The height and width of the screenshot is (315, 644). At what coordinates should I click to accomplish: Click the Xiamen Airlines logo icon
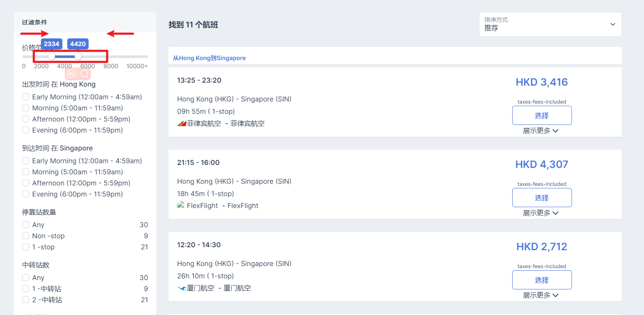[182, 288]
